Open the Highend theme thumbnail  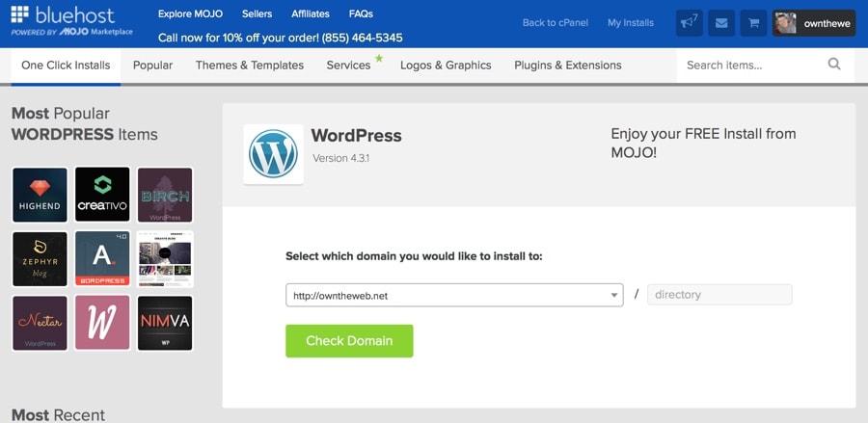pos(40,196)
